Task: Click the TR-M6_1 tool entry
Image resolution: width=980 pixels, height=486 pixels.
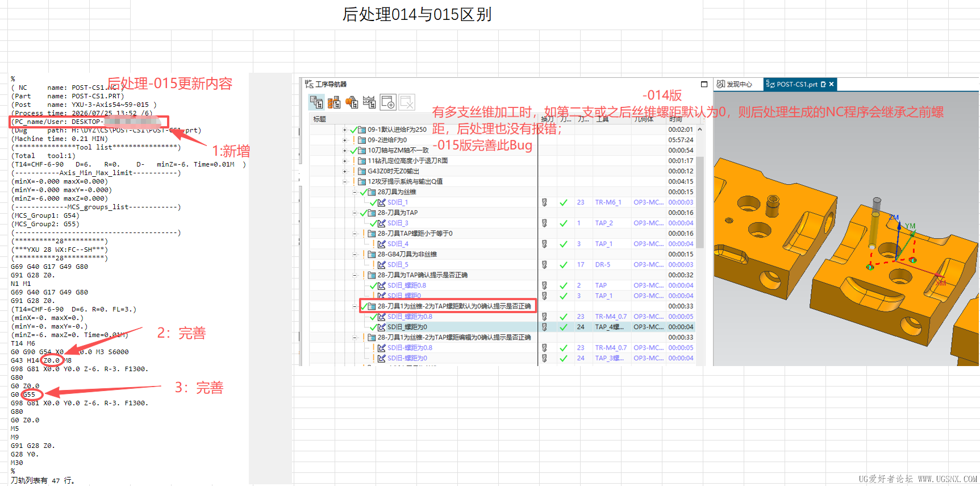Action: pyautogui.click(x=608, y=202)
